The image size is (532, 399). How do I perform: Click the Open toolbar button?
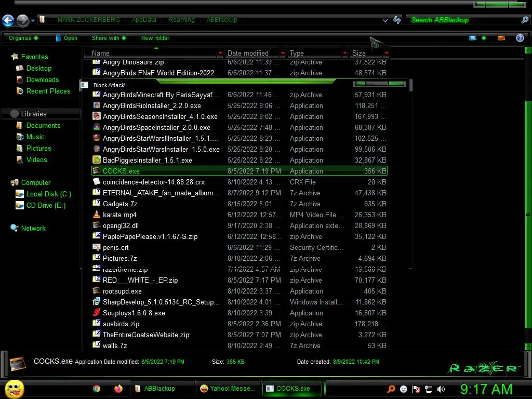point(66,38)
